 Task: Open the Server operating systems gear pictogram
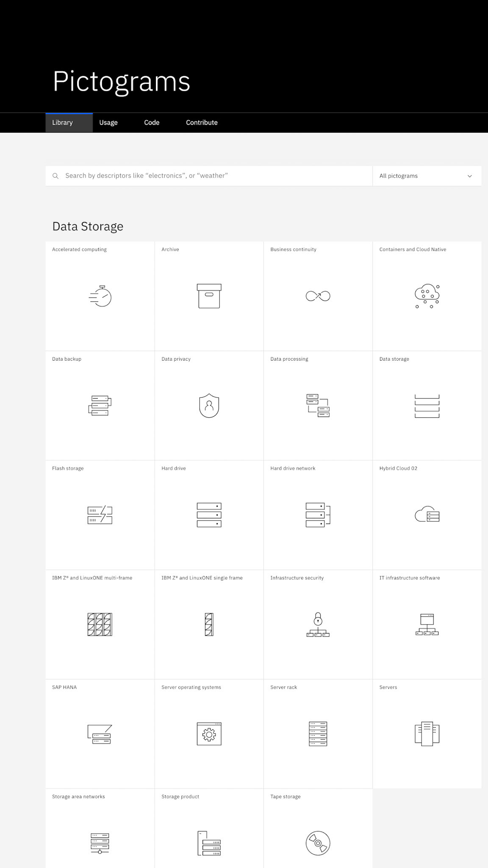tap(209, 734)
